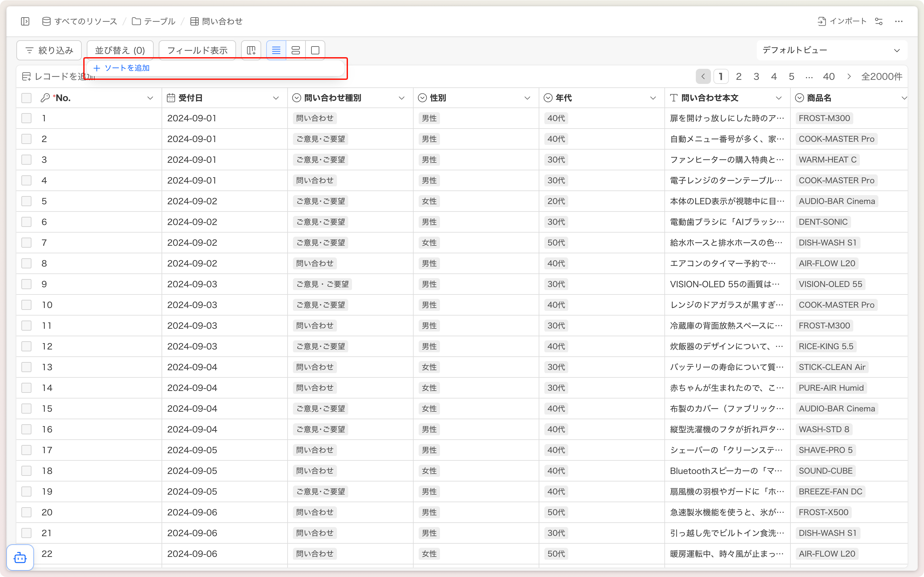Open the three-dot more options menu

pyautogui.click(x=899, y=21)
